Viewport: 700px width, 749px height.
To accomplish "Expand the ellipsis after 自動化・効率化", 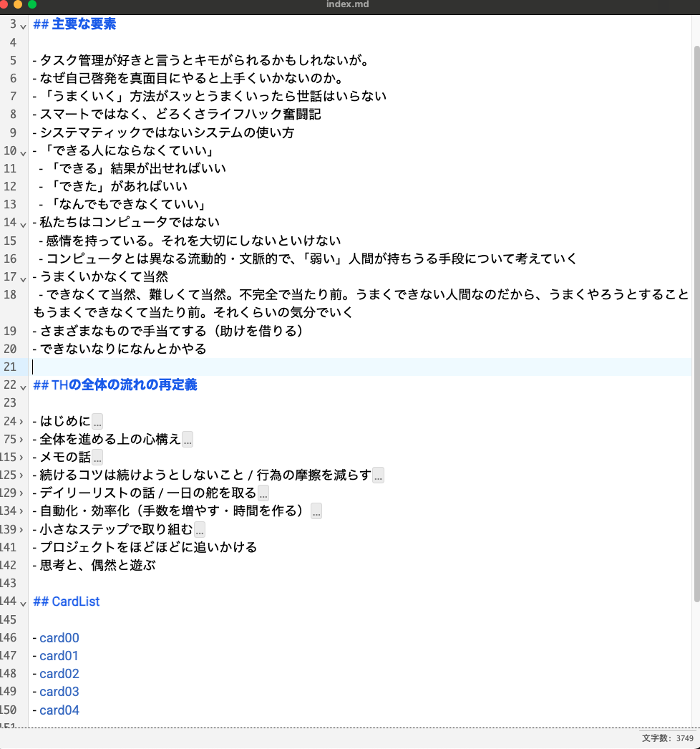I will point(316,511).
